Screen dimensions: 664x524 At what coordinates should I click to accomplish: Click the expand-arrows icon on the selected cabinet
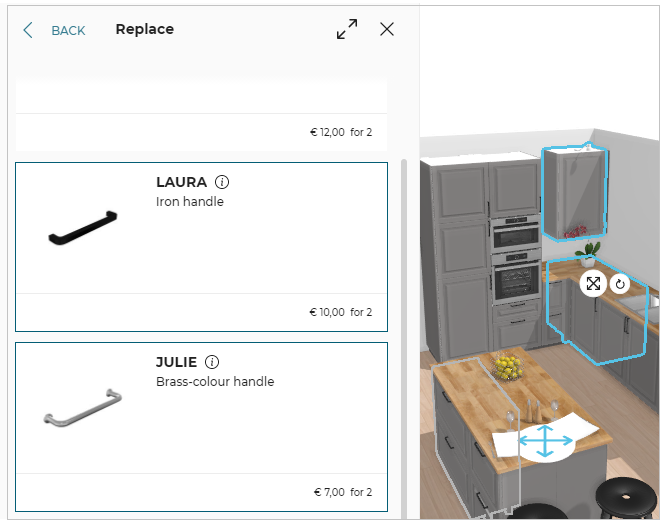pyautogui.click(x=593, y=283)
